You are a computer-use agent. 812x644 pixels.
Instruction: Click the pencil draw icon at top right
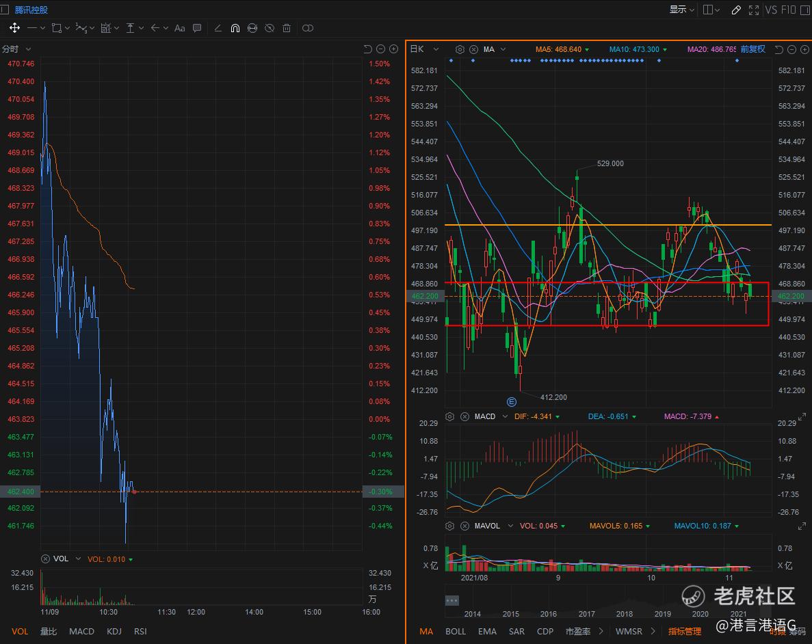click(736, 10)
